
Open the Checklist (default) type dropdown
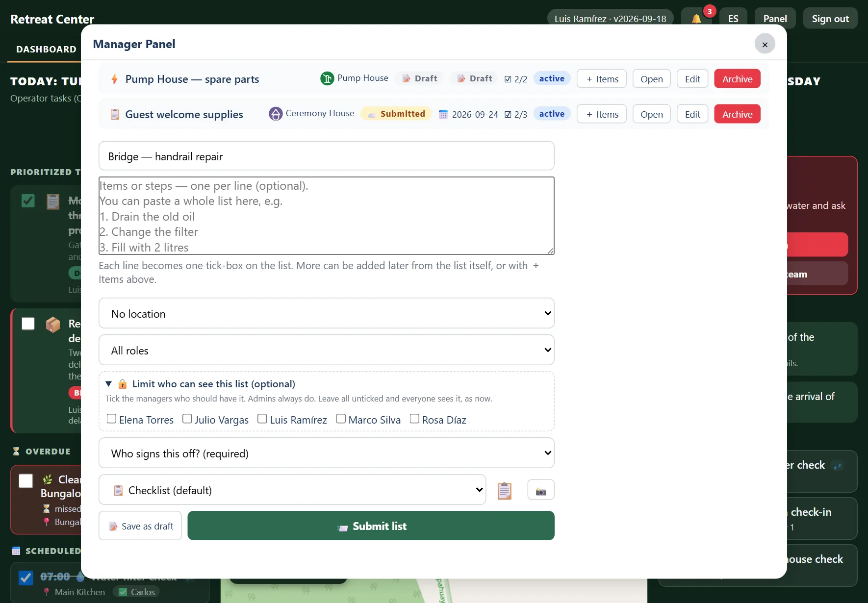pos(292,490)
